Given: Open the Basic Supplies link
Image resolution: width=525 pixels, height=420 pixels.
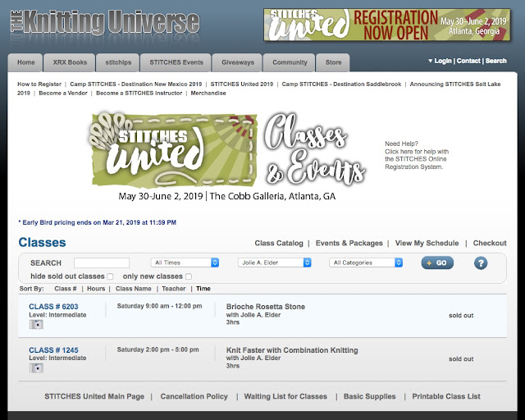Looking at the screenshot, I should (x=369, y=396).
